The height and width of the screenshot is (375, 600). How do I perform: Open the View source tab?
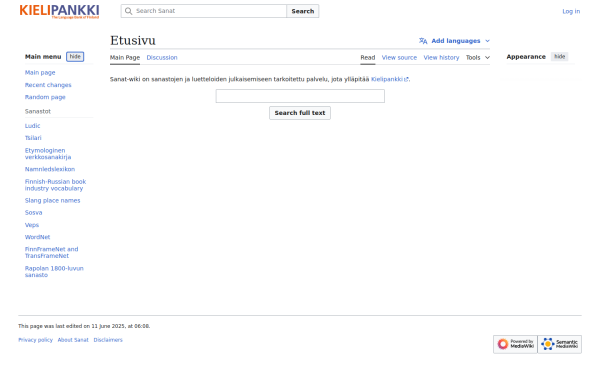[399, 57]
